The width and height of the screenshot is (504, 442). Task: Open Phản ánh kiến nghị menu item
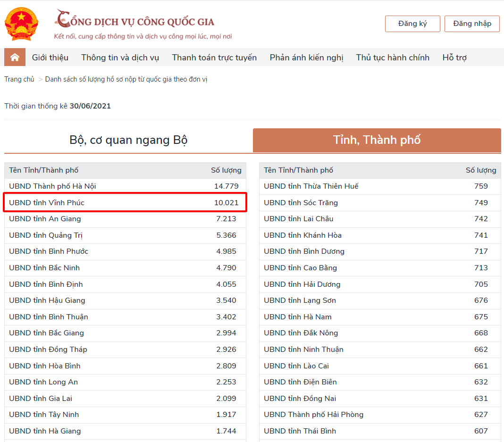click(306, 58)
